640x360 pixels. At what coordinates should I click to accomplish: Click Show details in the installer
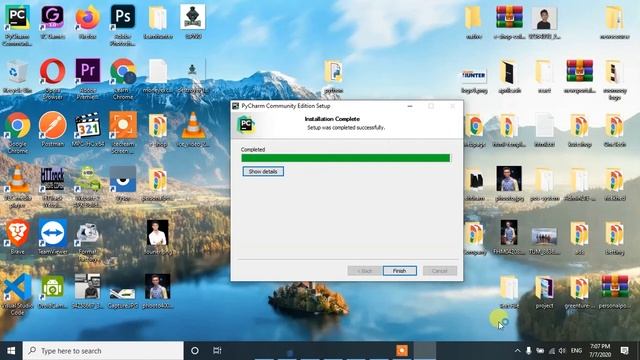click(263, 171)
